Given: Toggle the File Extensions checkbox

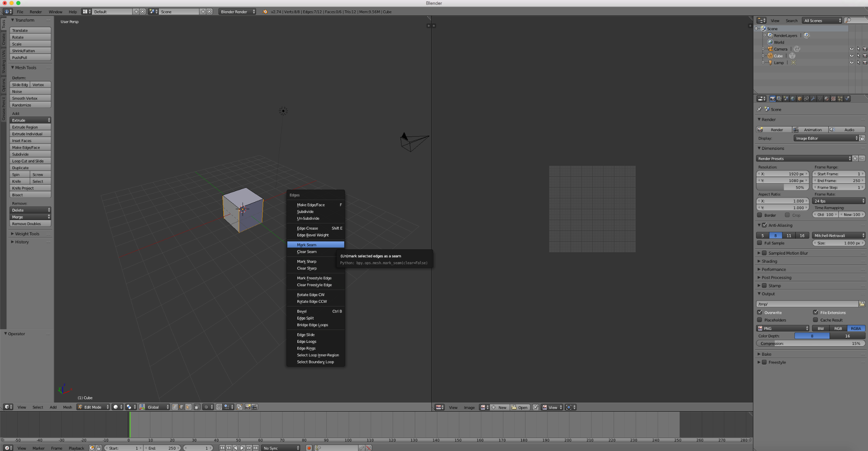Looking at the screenshot, I should (x=816, y=312).
